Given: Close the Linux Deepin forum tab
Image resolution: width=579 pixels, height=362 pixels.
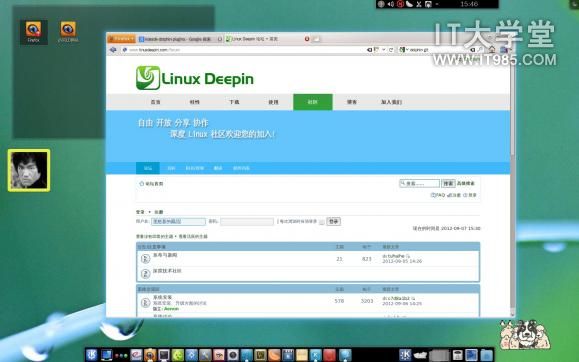Looking at the screenshot, I should point(306,39).
